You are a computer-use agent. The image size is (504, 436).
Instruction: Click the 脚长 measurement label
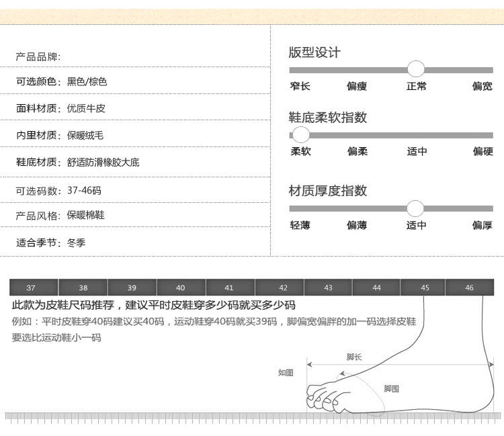click(x=354, y=357)
